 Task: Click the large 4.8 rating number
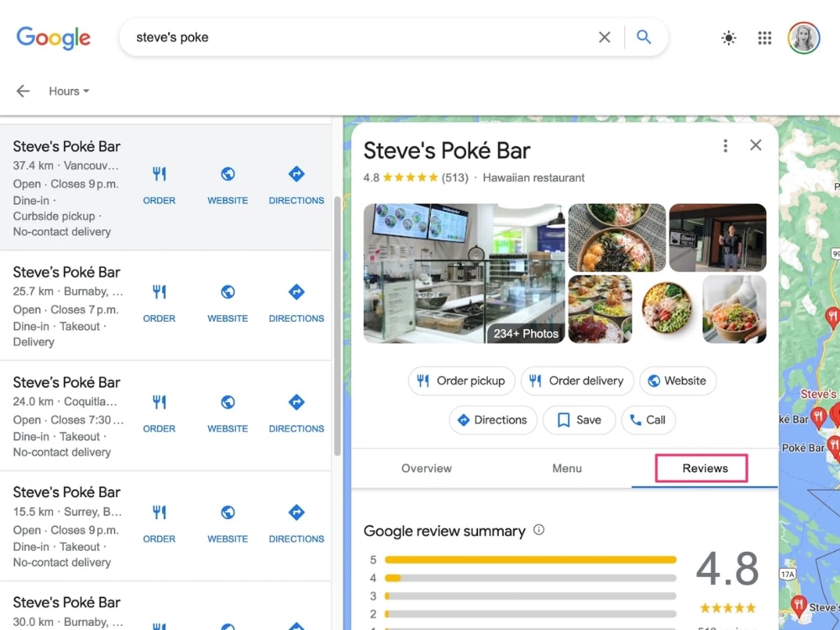tap(727, 568)
